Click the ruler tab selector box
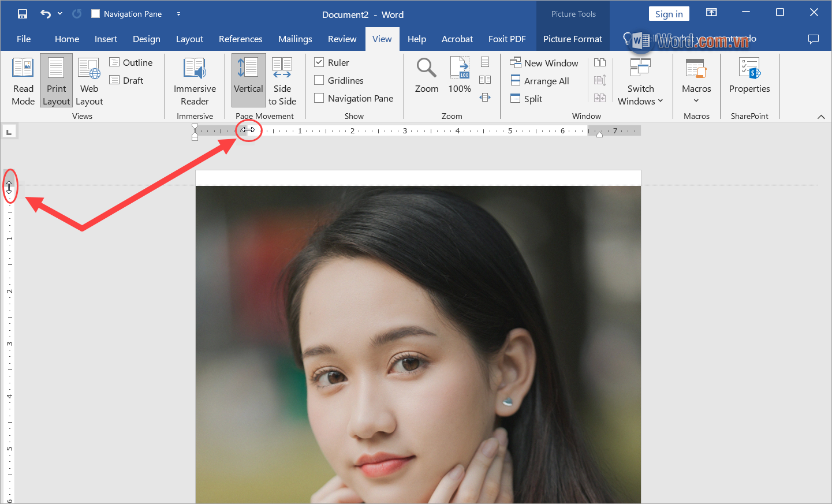Screen dimensions: 832x504 click(x=9, y=132)
